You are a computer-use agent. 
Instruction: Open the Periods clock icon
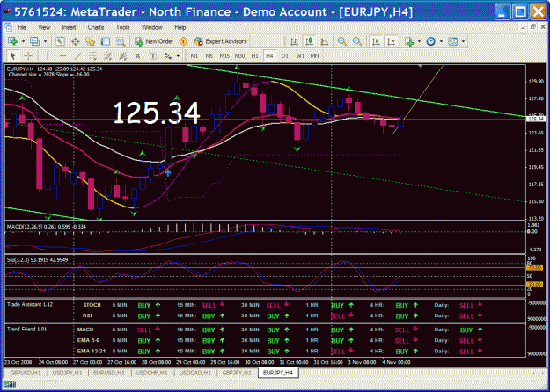[x=430, y=41]
